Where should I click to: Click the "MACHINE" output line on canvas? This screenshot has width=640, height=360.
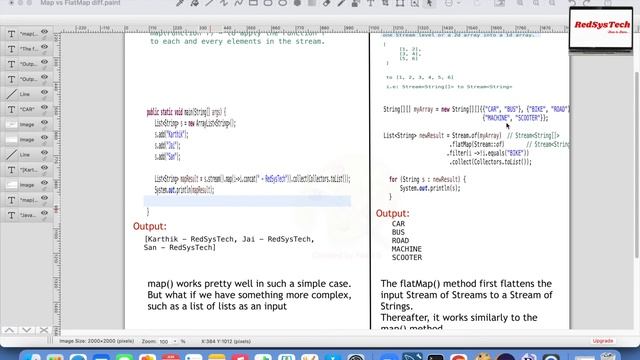coord(407,249)
